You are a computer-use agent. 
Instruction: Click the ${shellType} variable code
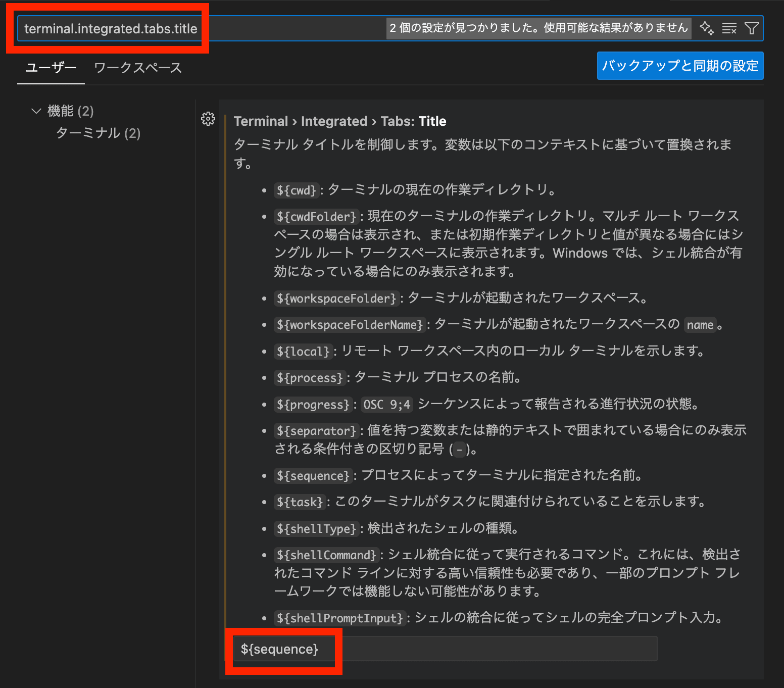click(317, 529)
